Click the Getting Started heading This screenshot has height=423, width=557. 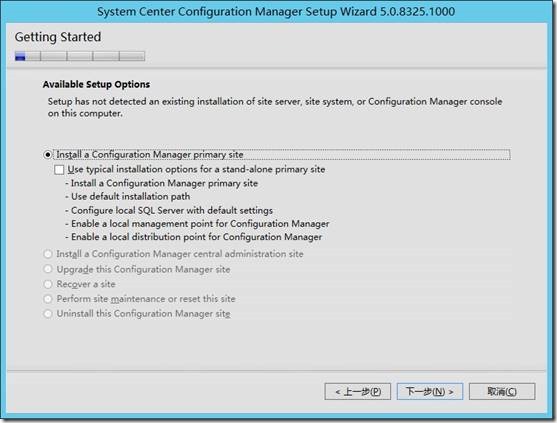tap(58, 37)
